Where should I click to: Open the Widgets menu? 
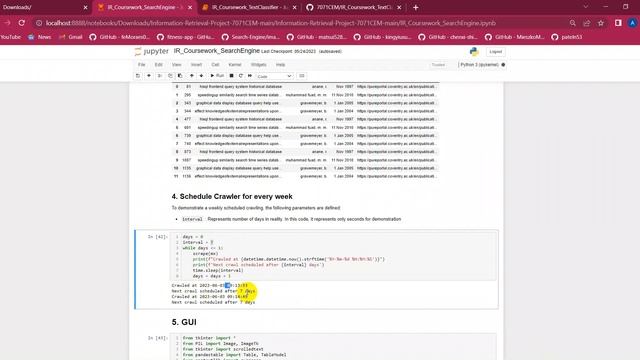coord(258,65)
